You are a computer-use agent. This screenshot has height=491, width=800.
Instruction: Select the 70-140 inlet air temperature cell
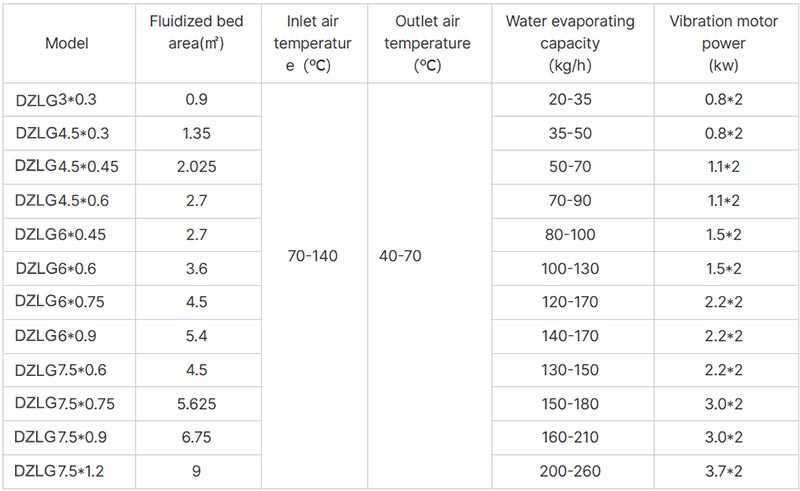pyautogui.click(x=313, y=255)
